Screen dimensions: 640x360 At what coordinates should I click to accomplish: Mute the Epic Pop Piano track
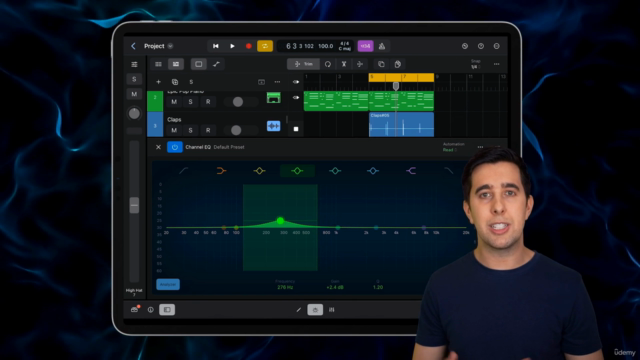point(174,102)
